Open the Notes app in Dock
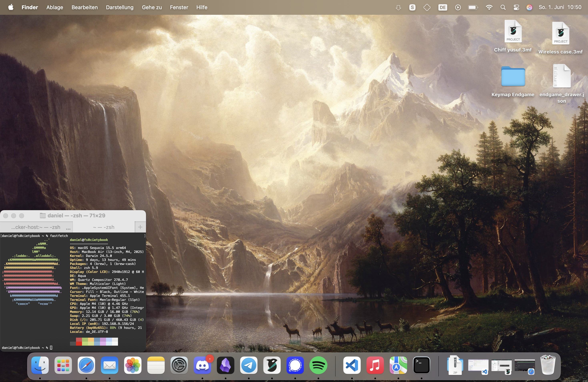588x382 pixels. [156, 365]
